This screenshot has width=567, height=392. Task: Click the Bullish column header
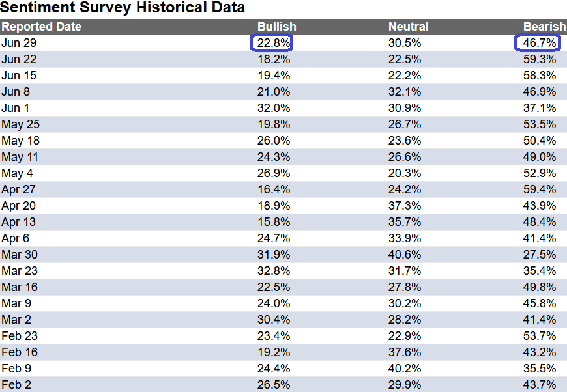pos(276,27)
